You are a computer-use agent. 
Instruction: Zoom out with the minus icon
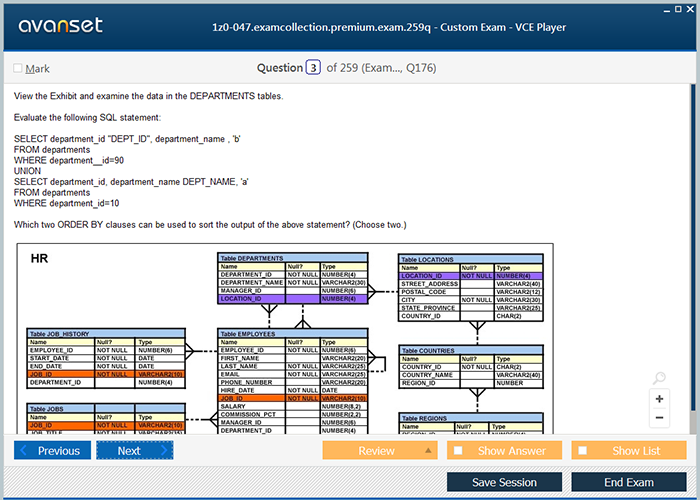coord(659,418)
